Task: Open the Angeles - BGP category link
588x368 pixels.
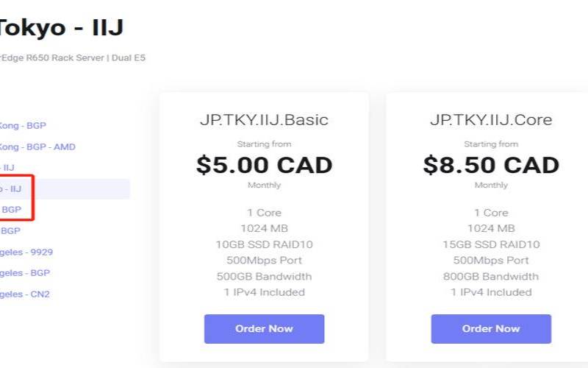Action: point(25,273)
